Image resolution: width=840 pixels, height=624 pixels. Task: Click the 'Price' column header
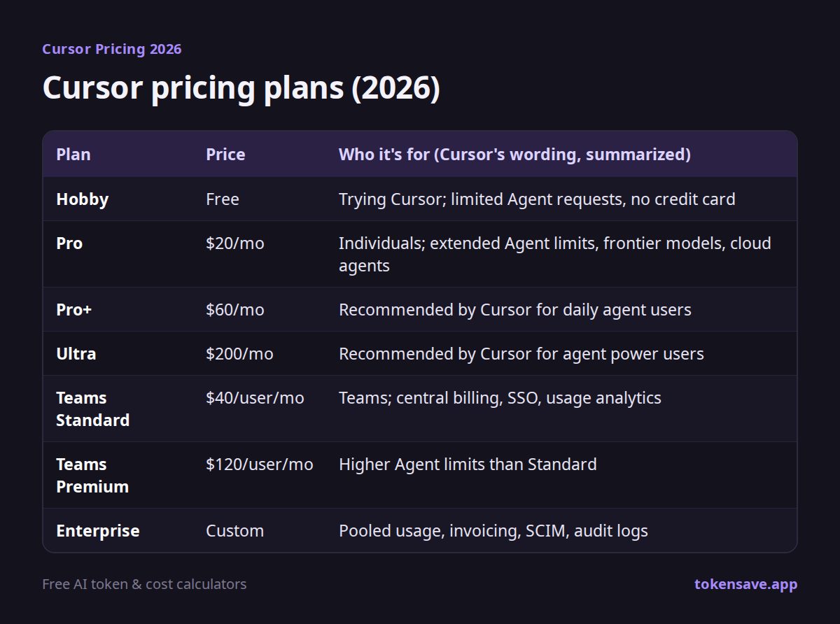click(x=225, y=155)
